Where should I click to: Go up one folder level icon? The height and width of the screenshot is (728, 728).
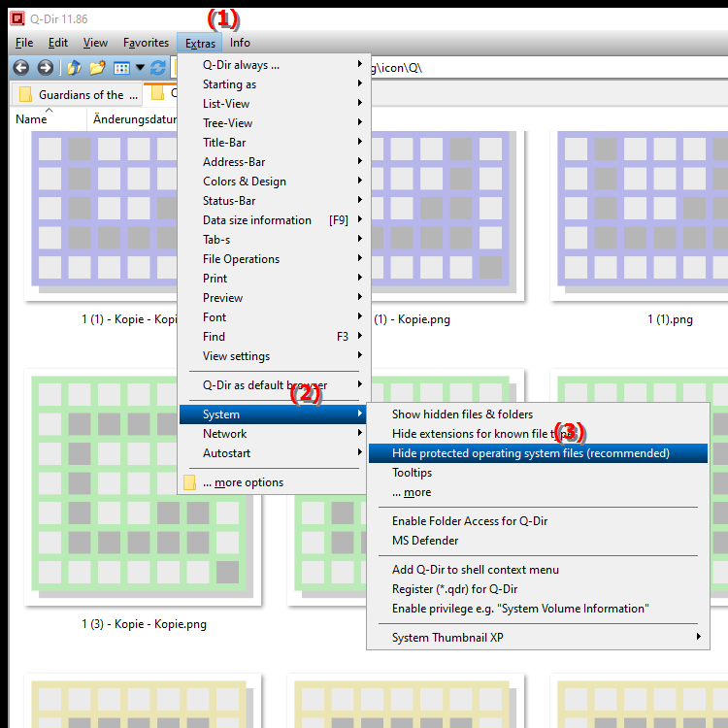(74, 68)
